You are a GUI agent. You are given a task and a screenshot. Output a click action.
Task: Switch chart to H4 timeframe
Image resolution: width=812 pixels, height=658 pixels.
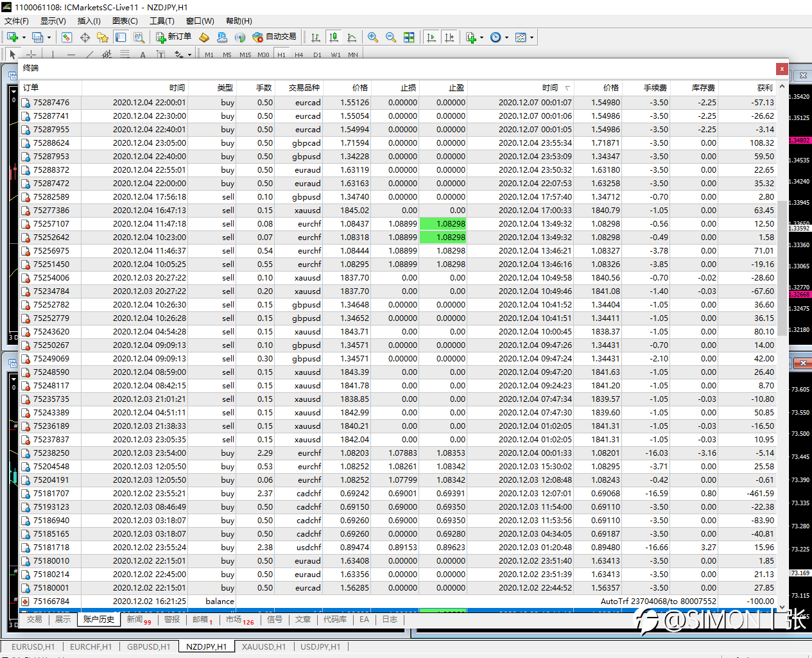[299, 55]
